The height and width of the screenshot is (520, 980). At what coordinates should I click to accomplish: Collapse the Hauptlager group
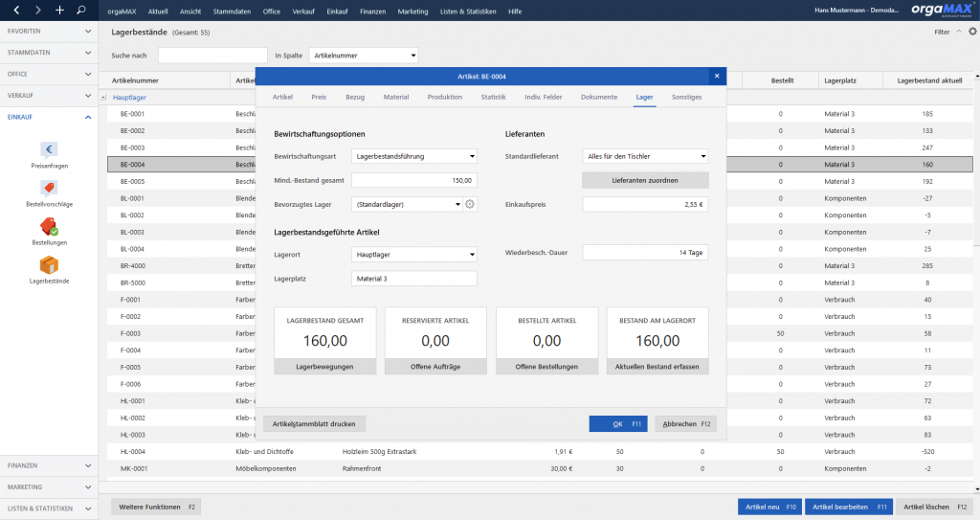pyautogui.click(x=103, y=98)
